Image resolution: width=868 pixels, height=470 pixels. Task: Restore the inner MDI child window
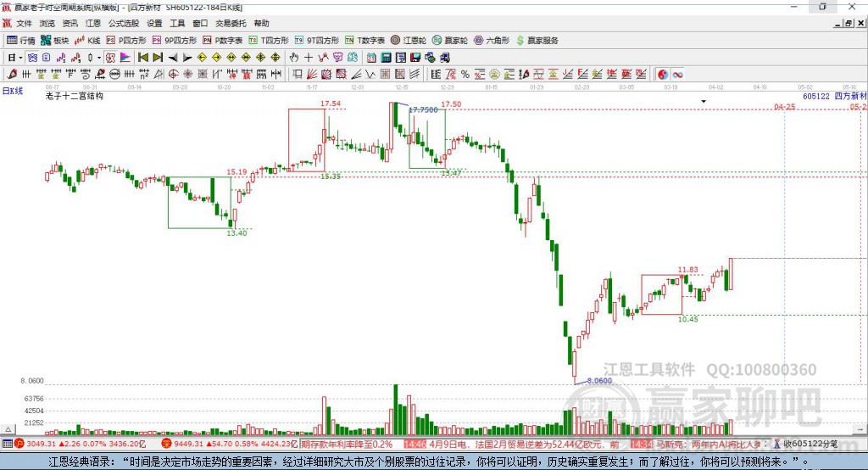point(849,23)
